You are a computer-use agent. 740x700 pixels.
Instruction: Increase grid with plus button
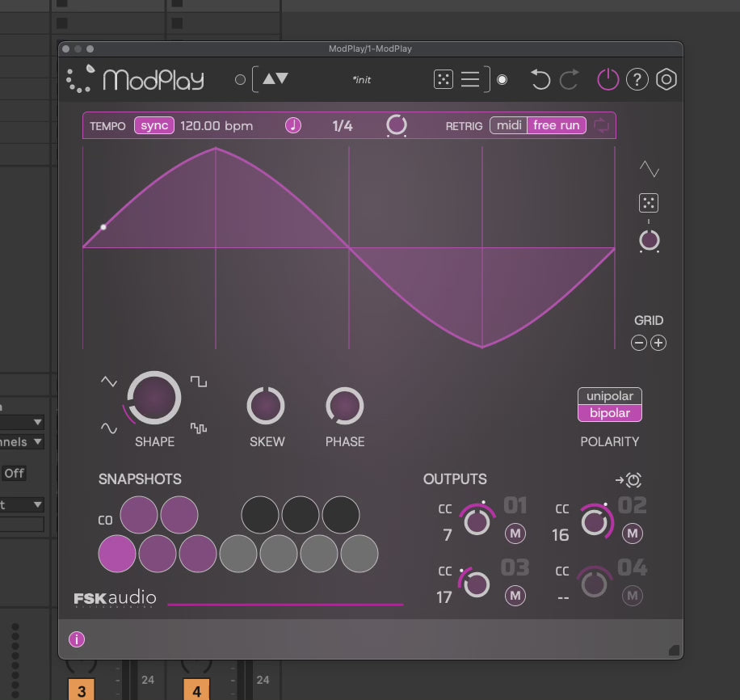click(x=658, y=343)
